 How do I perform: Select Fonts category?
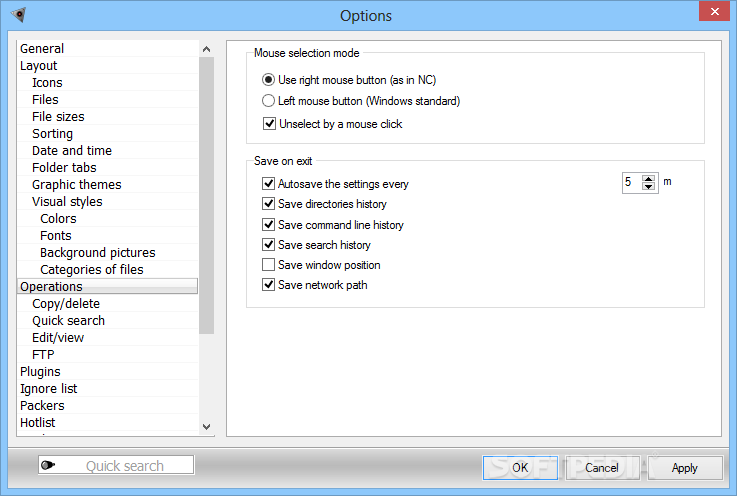click(108, 236)
